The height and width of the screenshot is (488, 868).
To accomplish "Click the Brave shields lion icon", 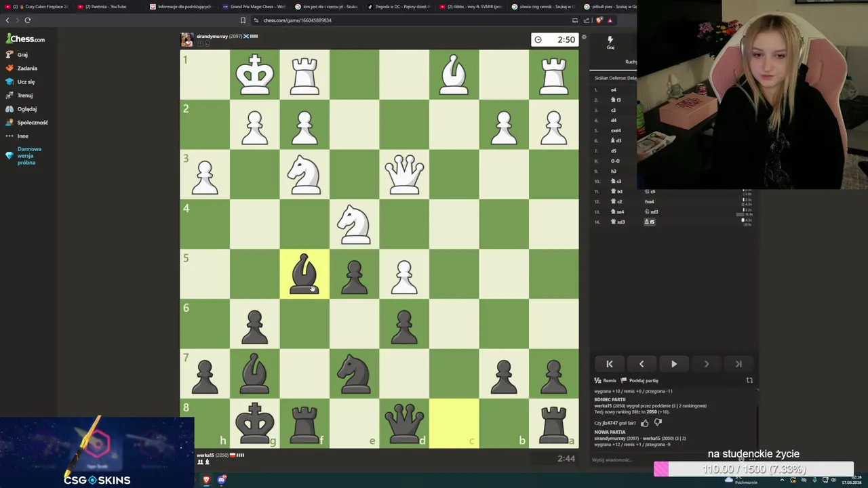I will [599, 20].
